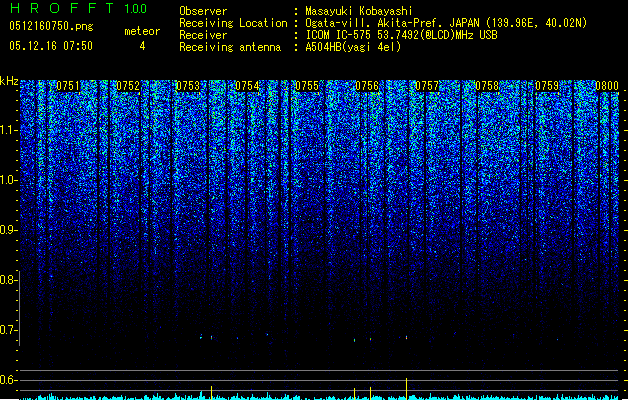
Task: Click the 0752 time marker
Action: tap(128, 86)
